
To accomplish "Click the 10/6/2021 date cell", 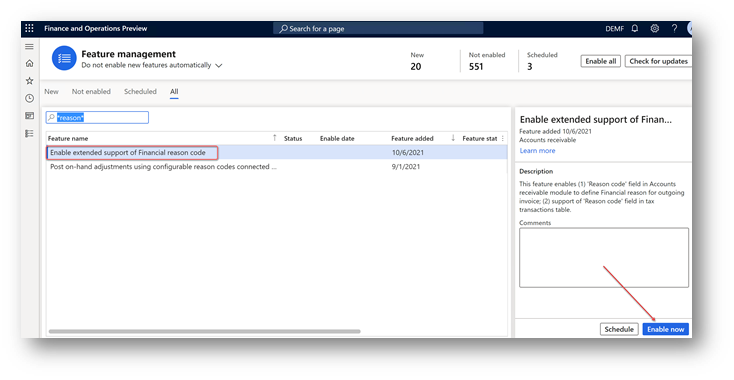I will (408, 153).
